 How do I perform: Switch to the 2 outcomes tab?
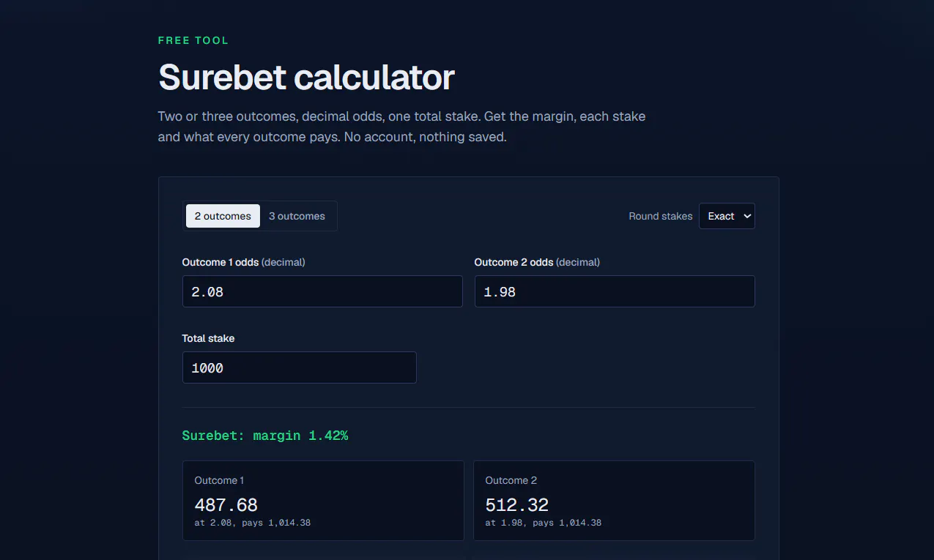click(223, 216)
